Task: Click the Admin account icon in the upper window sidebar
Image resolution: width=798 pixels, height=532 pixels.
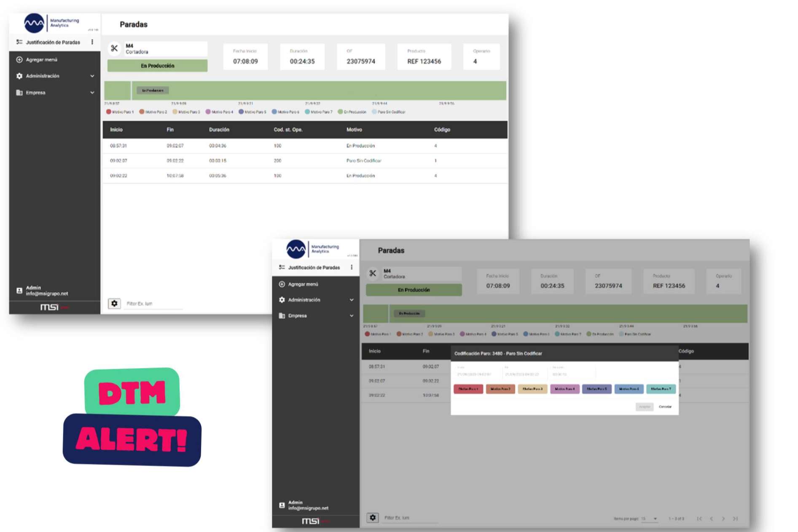Action: (19, 290)
